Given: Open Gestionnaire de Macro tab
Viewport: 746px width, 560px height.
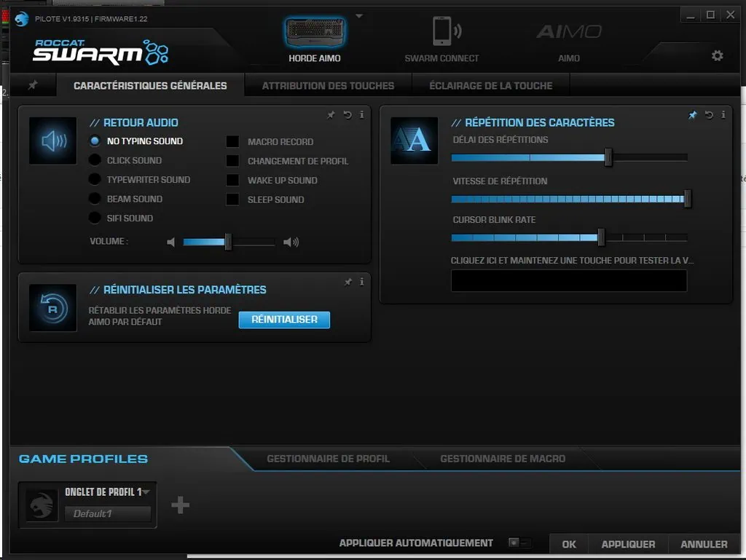Looking at the screenshot, I should click(502, 459).
